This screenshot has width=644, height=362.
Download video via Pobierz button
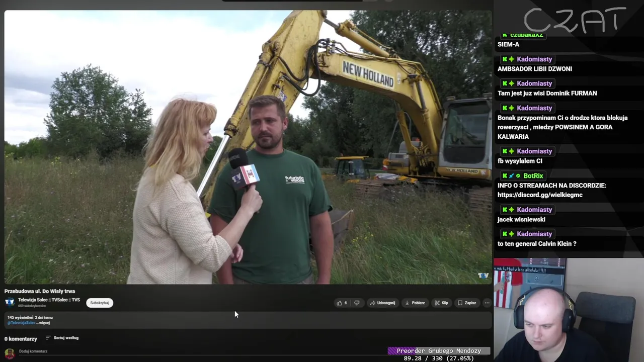point(415,303)
